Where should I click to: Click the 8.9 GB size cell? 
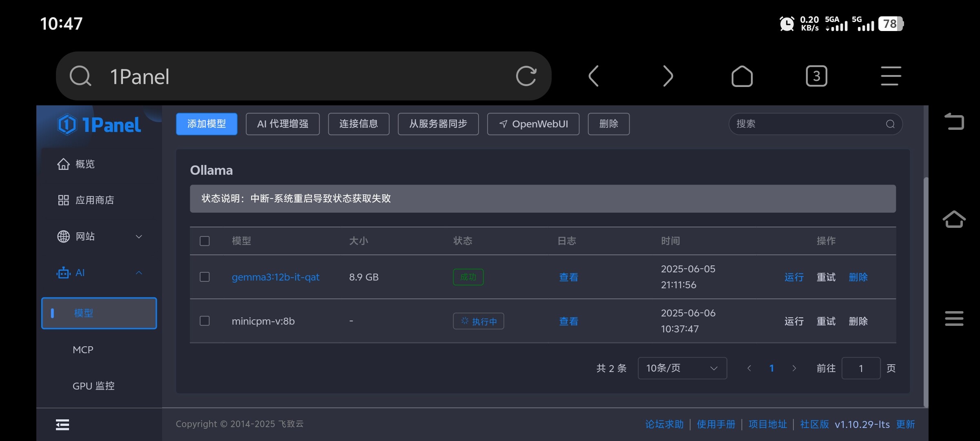[x=364, y=277]
